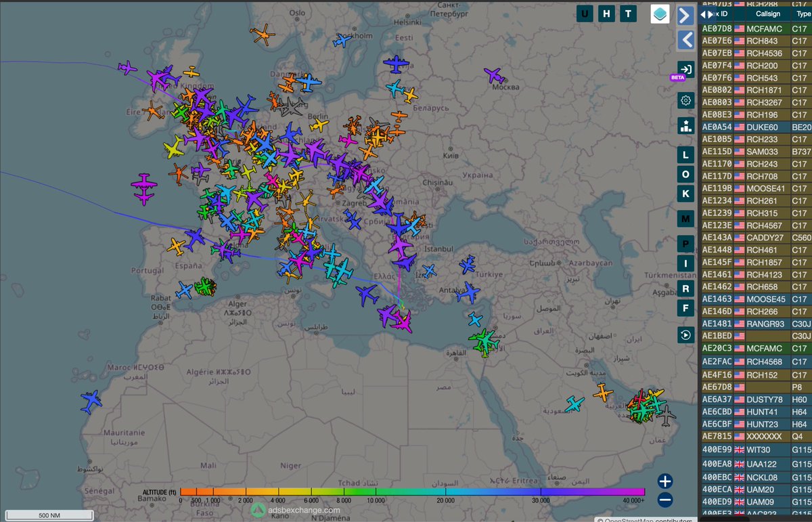812x522 pixels.
Task: Click the purple aircraft near Москва
Action: [x=495, y=74]
